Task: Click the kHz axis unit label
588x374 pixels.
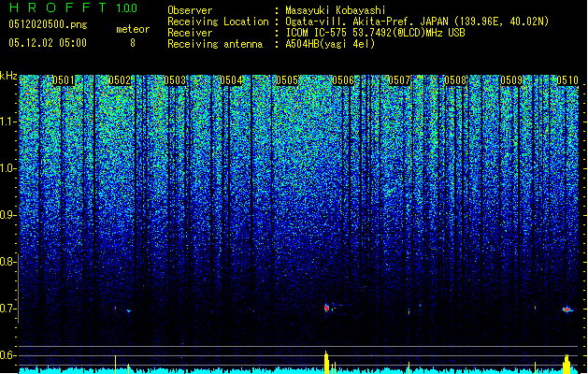Action: point(8,76)
